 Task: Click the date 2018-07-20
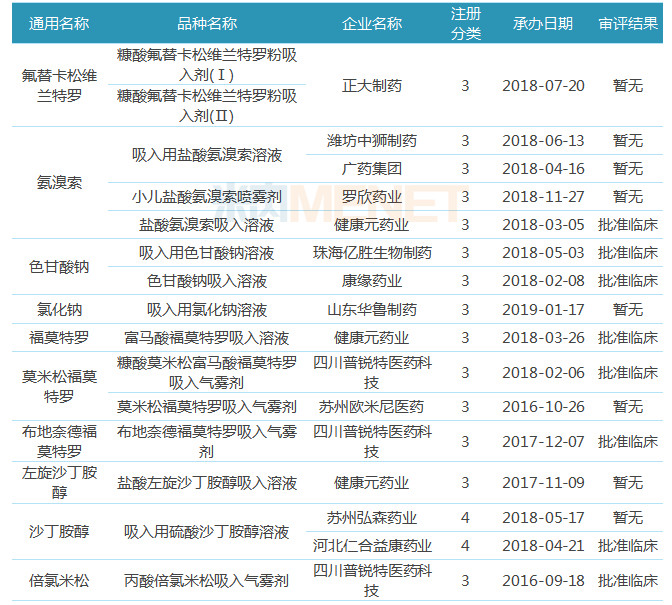click(543, 86)
